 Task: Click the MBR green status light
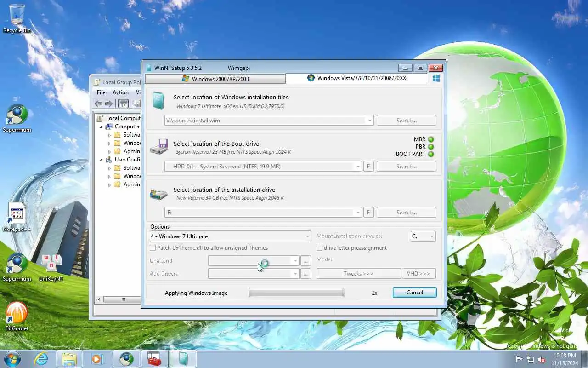(x=431, y=139)
